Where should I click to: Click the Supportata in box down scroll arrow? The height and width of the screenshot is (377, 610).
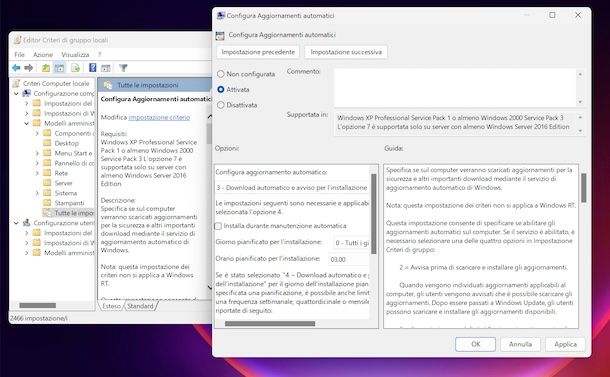580,131
